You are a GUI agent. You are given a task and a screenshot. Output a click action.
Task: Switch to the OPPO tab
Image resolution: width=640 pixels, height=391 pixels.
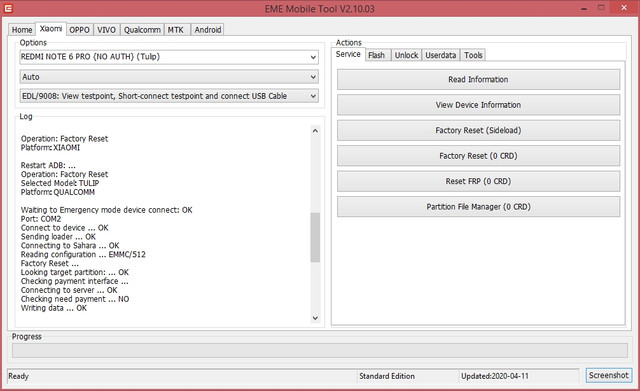(x=79, y=30)
